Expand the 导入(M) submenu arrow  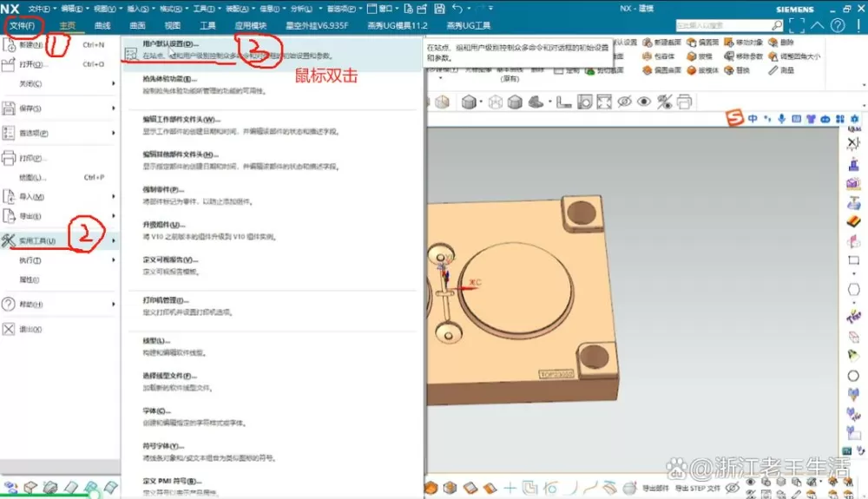coord(114,196)
